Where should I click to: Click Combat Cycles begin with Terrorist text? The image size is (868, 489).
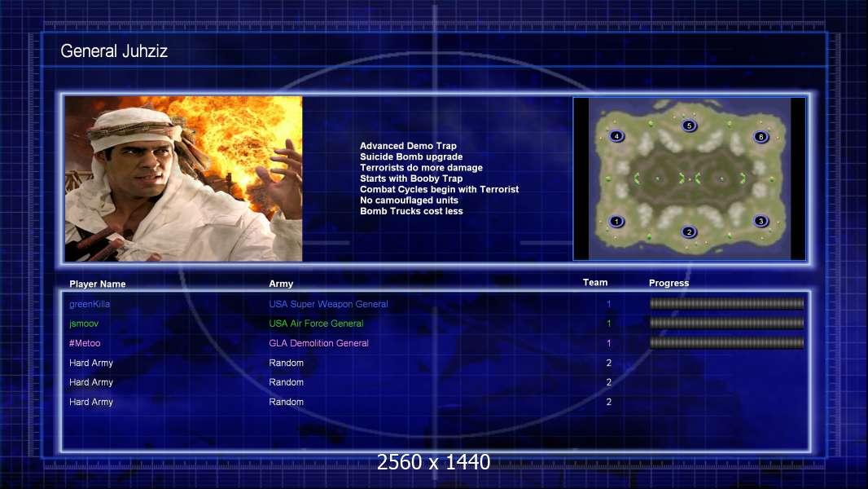[440, 189]
